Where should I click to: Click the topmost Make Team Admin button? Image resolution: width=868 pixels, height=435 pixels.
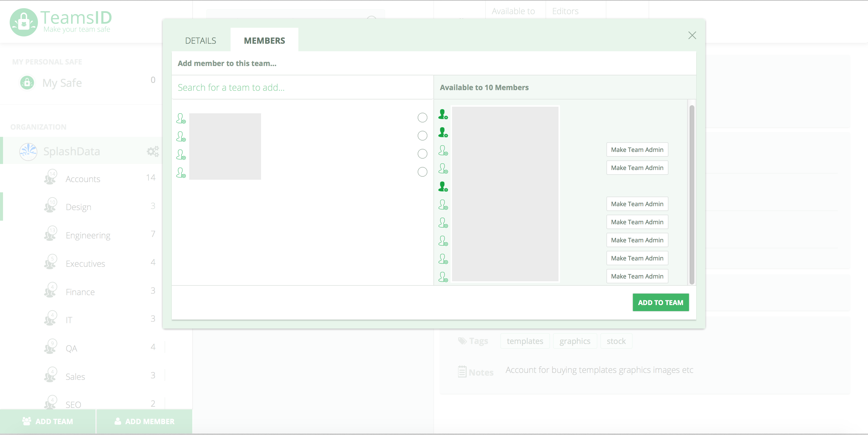tap(637, 150)
